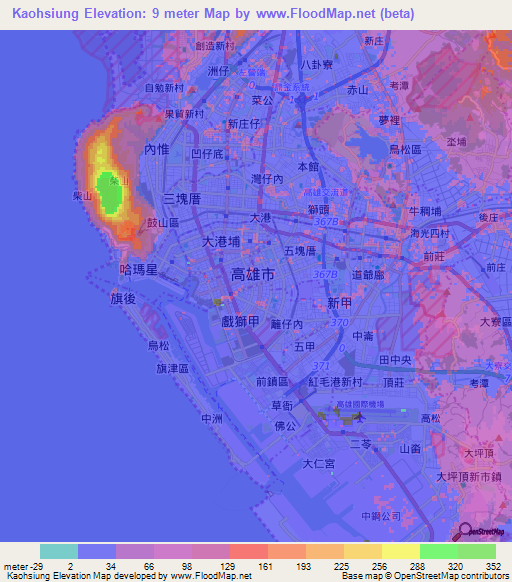This screenshot has height=582, width=512.
Task: Click the 田中央 map label
Action: pyautogui.click(x=395, y=360)
